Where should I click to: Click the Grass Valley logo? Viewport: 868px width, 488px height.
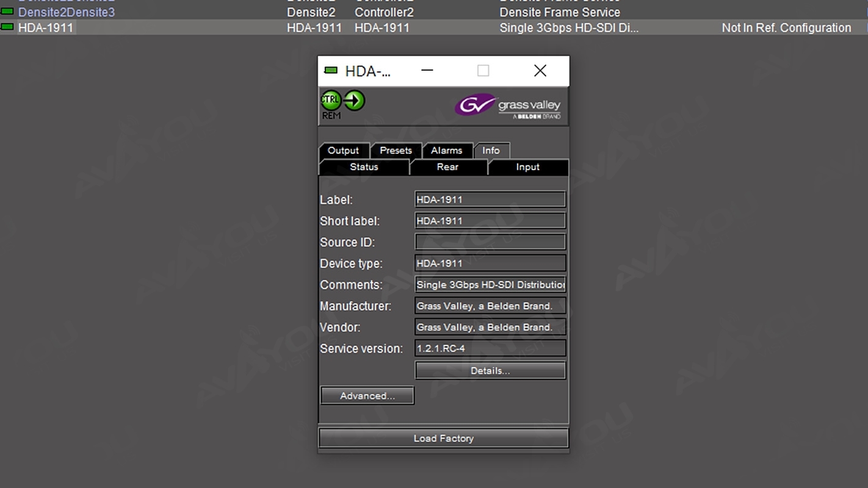click(507, 106)
